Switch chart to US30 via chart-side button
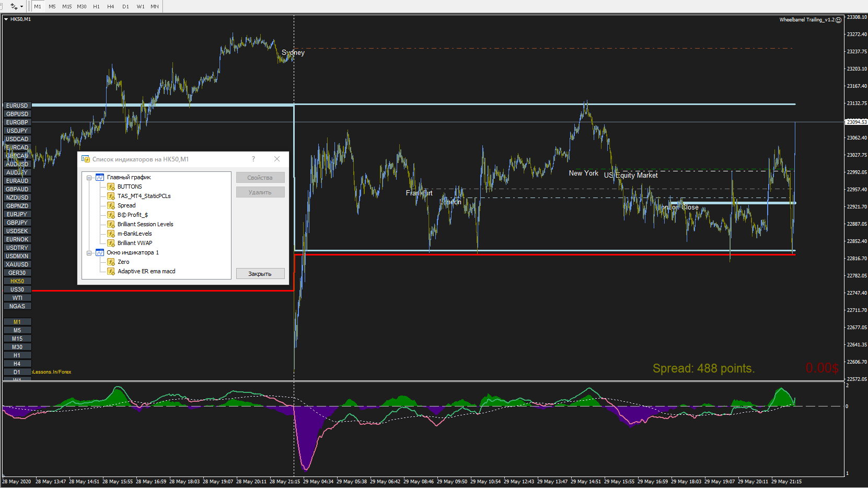 click(x=17, y=289)
